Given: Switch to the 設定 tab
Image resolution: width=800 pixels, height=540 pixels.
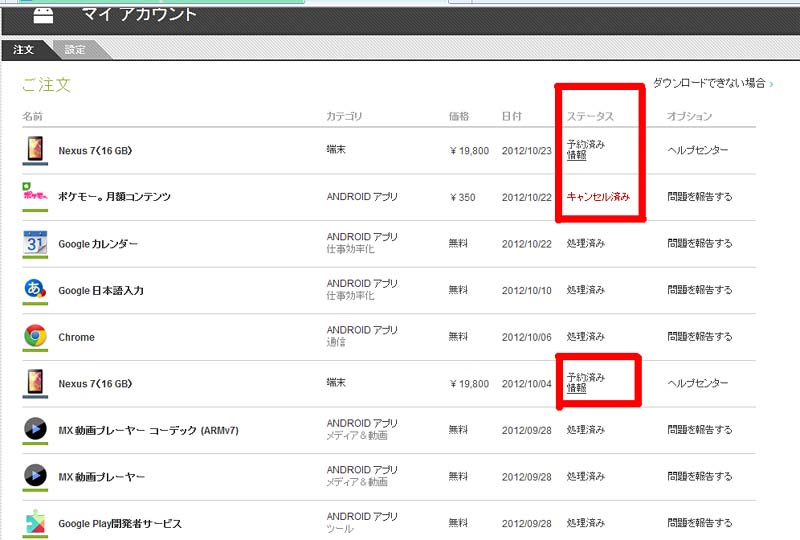Looking at the screenshot, I should tap(75, 50).
